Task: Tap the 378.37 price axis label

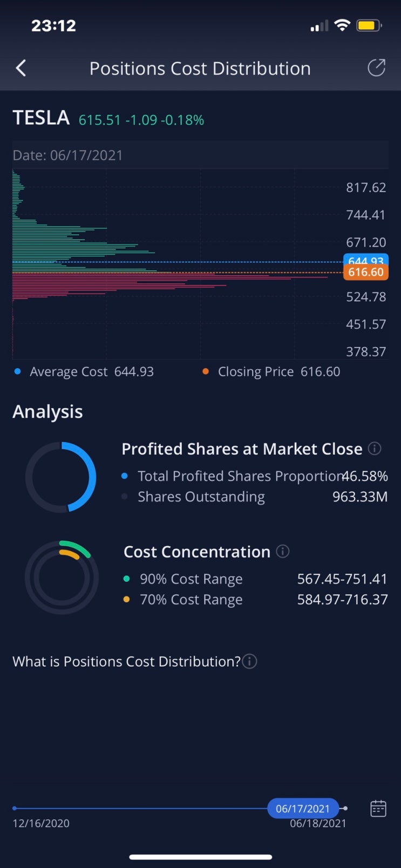Action: click(366, 351)
